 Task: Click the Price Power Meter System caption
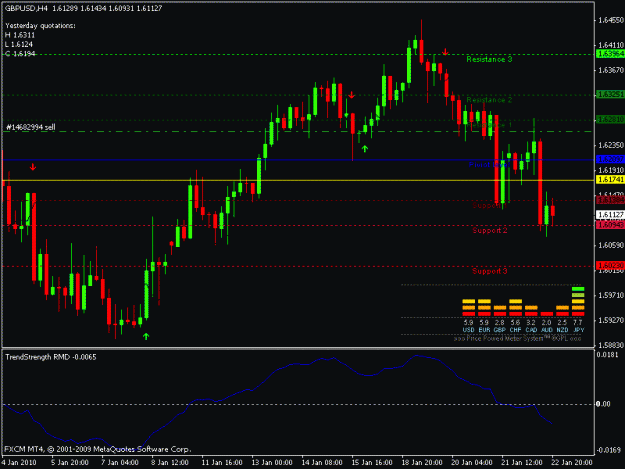tap(517, 339)
